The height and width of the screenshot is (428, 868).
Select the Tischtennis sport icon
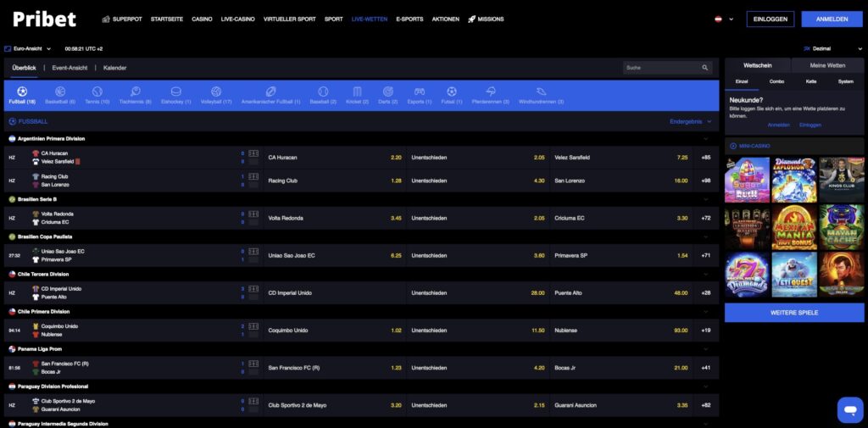(x=135, y=92)
